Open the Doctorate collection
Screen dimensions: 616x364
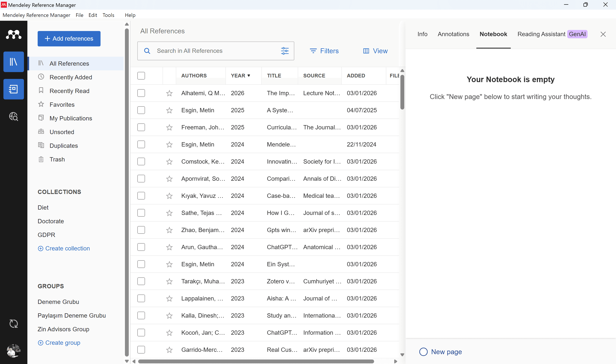pos(51,221)
